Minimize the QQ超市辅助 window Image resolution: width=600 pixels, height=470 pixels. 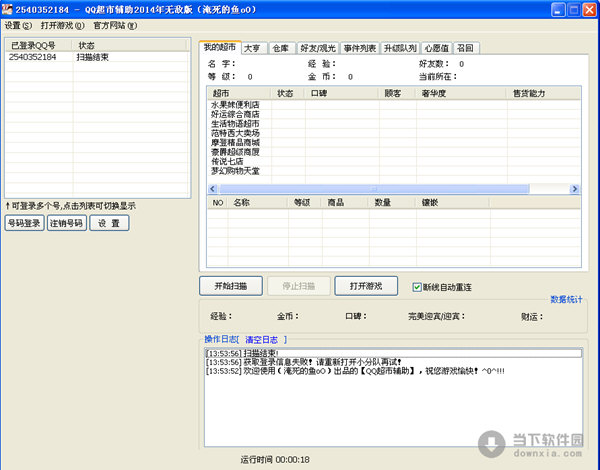(x=558, y=10)
